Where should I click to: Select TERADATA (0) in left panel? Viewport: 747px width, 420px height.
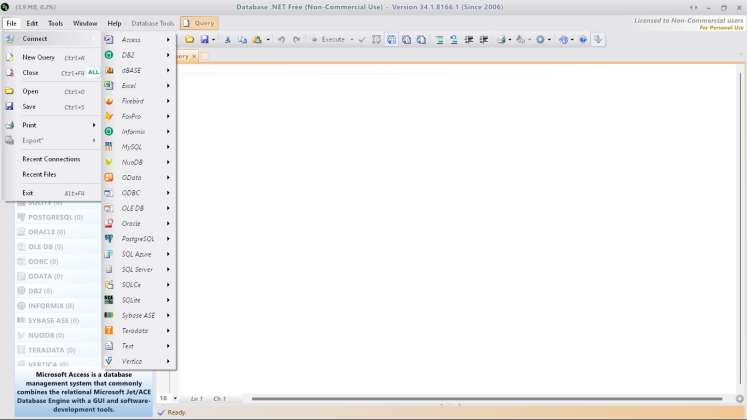(51, 350)
